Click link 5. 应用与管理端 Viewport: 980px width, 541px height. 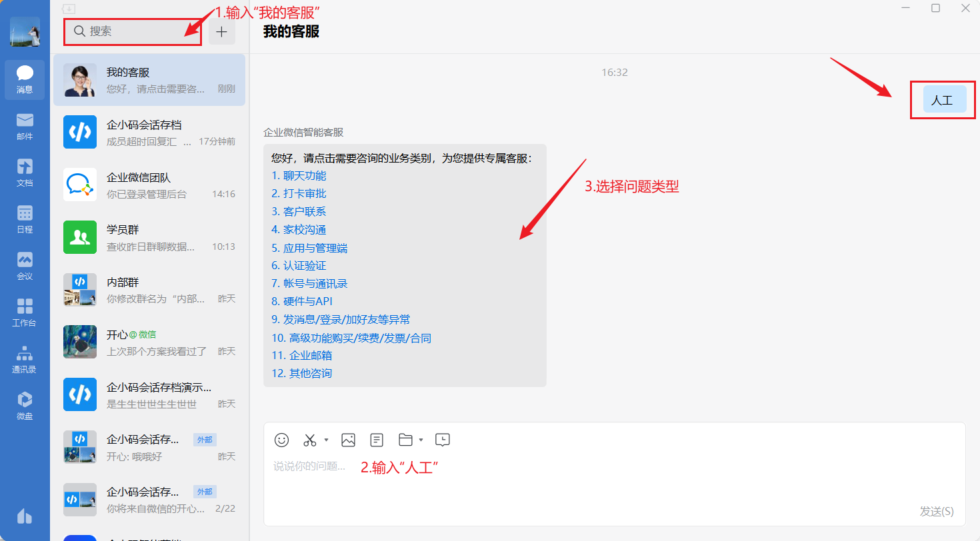309,248
